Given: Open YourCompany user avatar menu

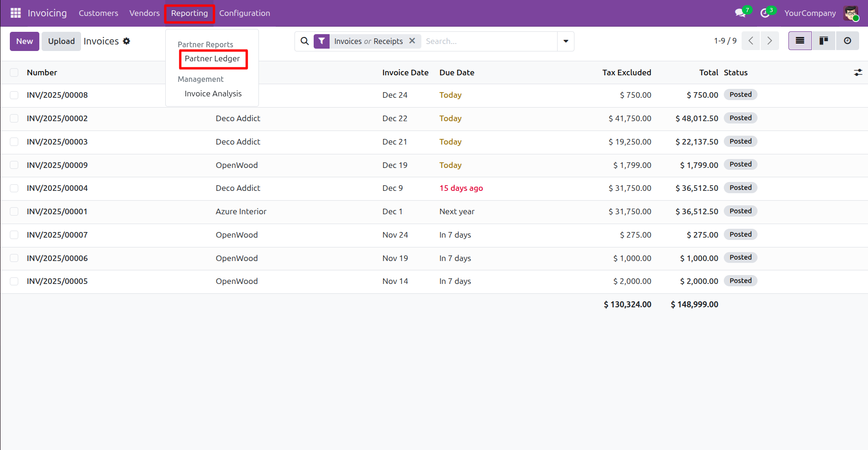Looking at the screenshot, I should click(851, 13).
